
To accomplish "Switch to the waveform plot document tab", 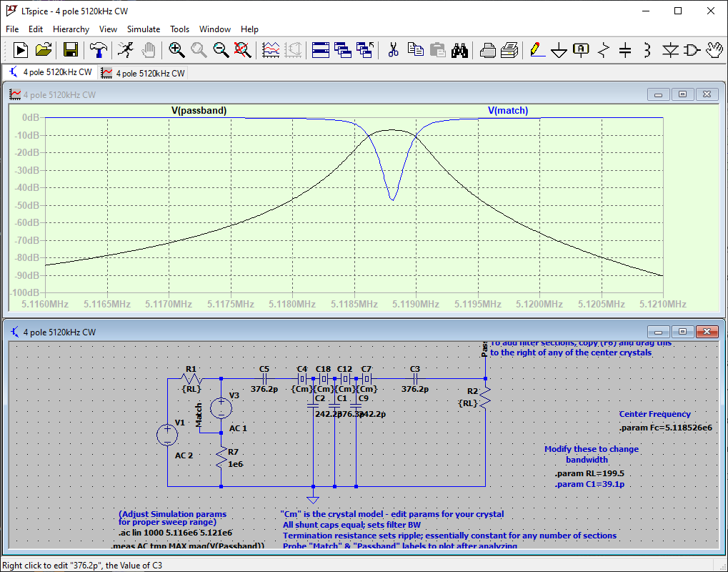I will pos(144,73).
